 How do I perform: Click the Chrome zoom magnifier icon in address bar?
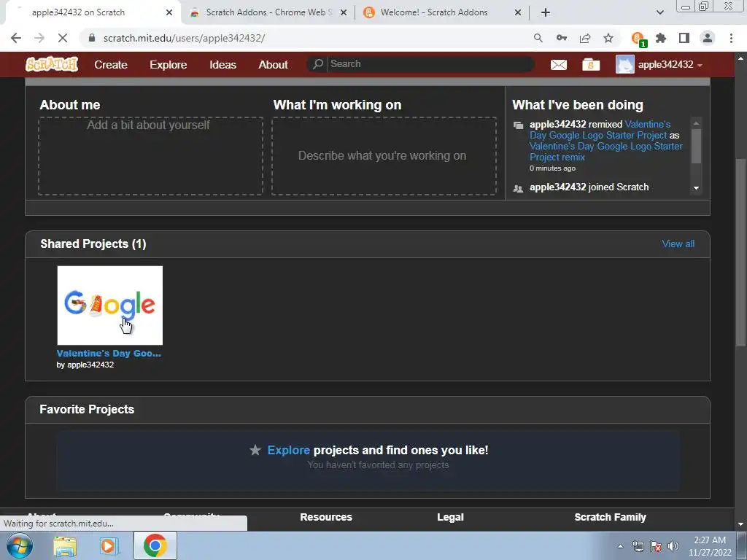click(538, 38)
